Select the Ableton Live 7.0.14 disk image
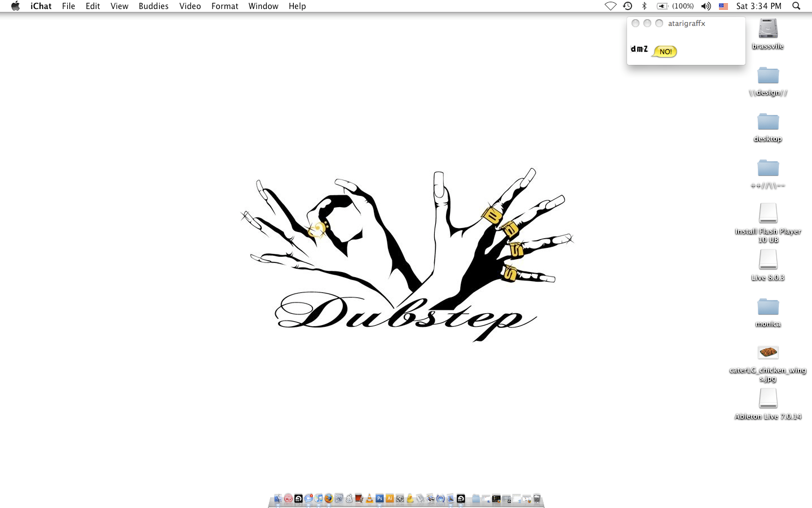The image size is (812, 508). click(767, 399)
